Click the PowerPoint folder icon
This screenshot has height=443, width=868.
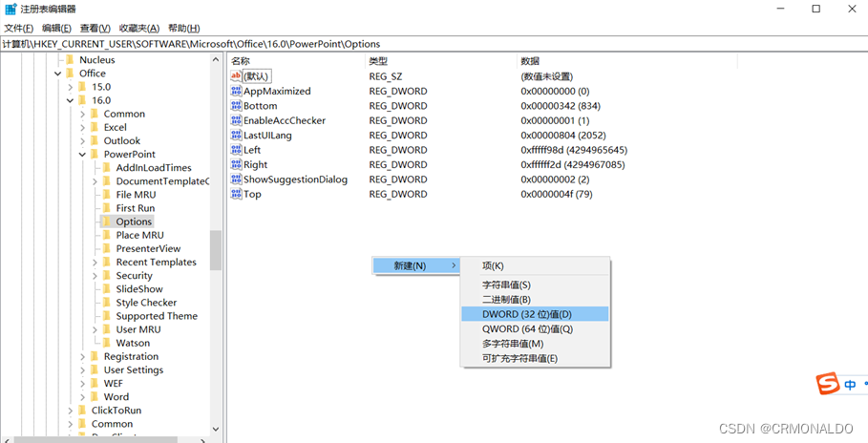pyautogui.click(x=95, y=154)
